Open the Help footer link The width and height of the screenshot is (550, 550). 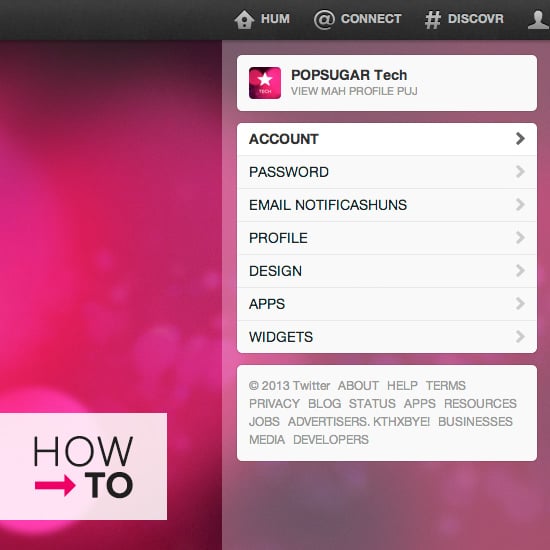402,385
